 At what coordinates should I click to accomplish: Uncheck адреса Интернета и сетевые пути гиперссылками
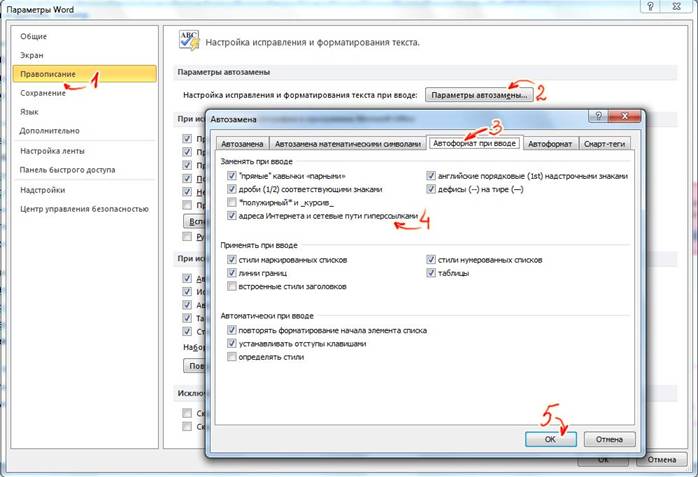231,216
